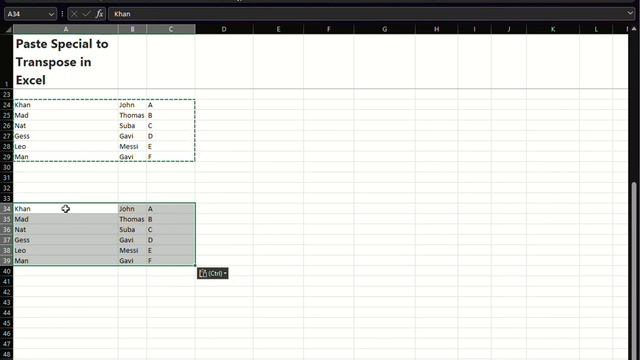Click cell C24 containing A
Image resolution: width=640 pixels, height=360 pixels.
pyautogui.click(x=171, y=105)
